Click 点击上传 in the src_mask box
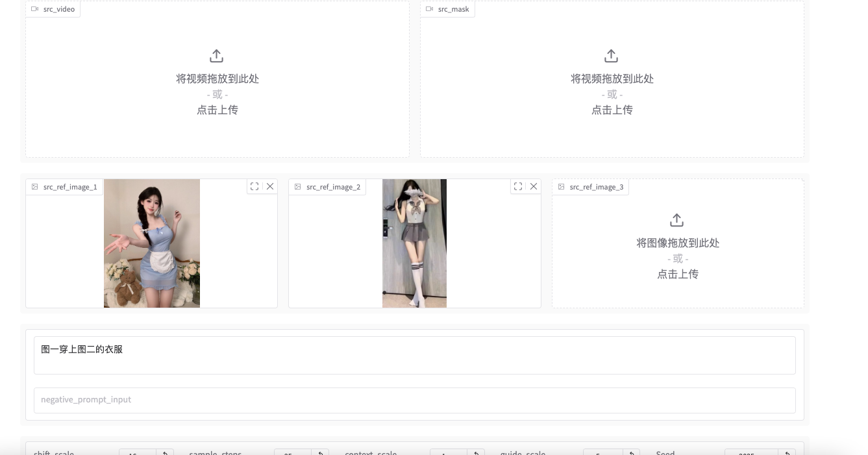 612,110
